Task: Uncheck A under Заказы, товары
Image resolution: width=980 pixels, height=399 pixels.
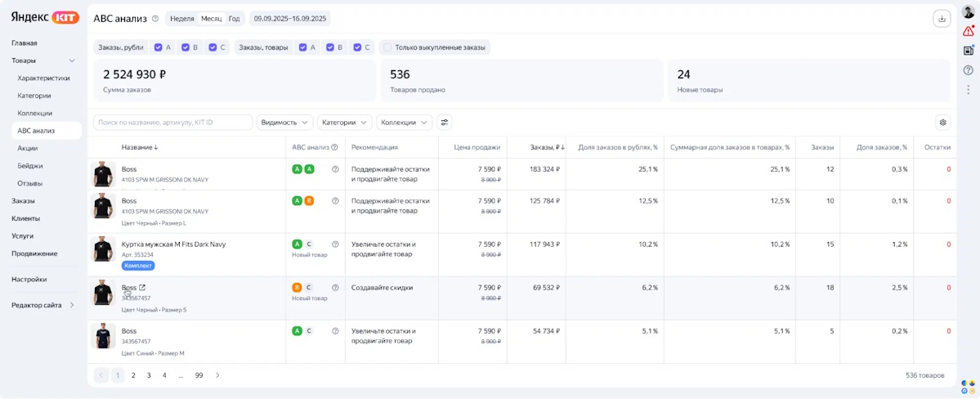Action: [302, 47]
